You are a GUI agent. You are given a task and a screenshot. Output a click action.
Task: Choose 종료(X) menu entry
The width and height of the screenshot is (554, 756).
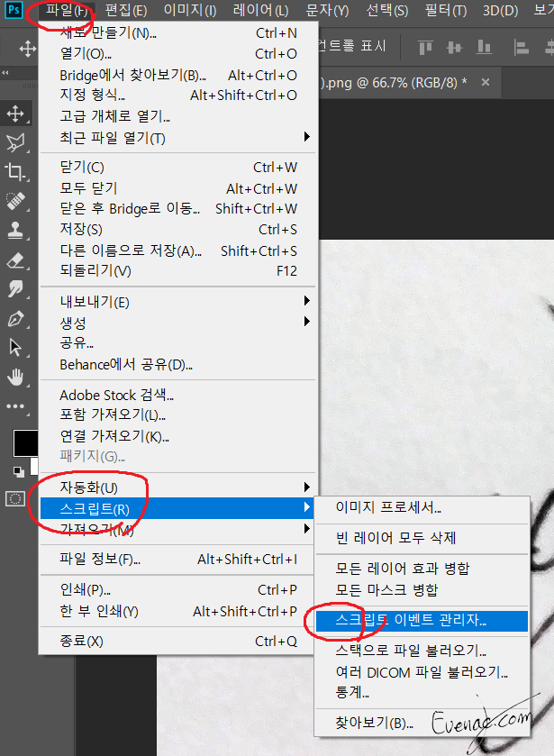(178, 642)
